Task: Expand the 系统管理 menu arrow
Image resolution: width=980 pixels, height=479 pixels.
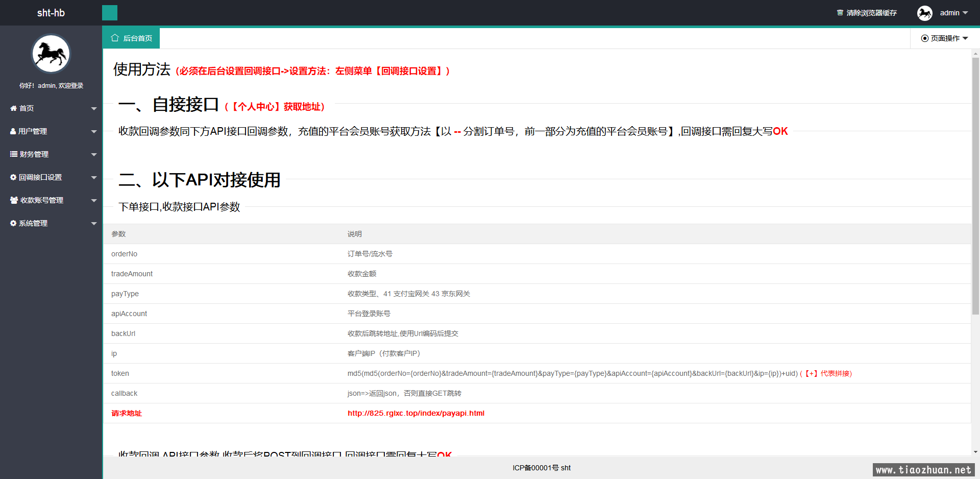Action: [x=94, y=223]
